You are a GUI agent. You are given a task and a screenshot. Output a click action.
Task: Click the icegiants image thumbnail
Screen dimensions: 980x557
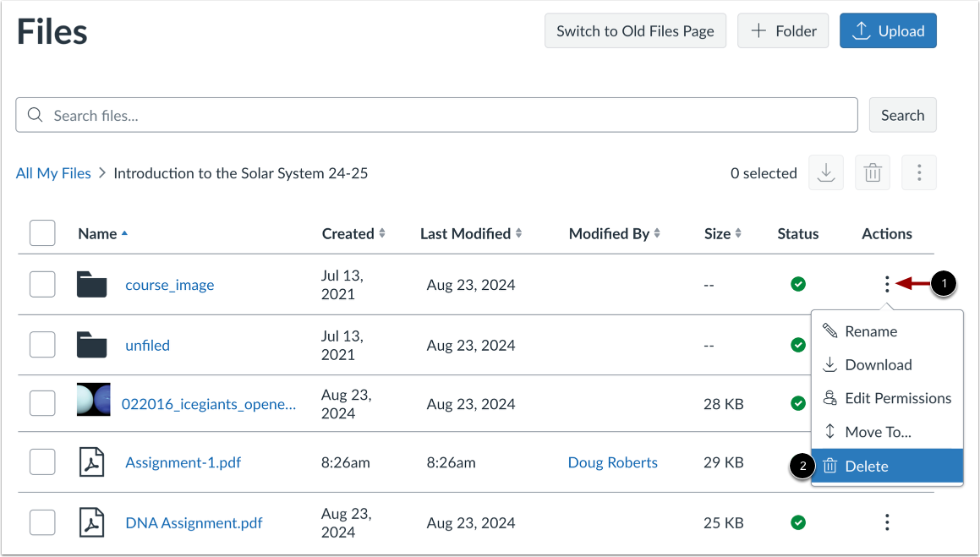tap(93, 399)
